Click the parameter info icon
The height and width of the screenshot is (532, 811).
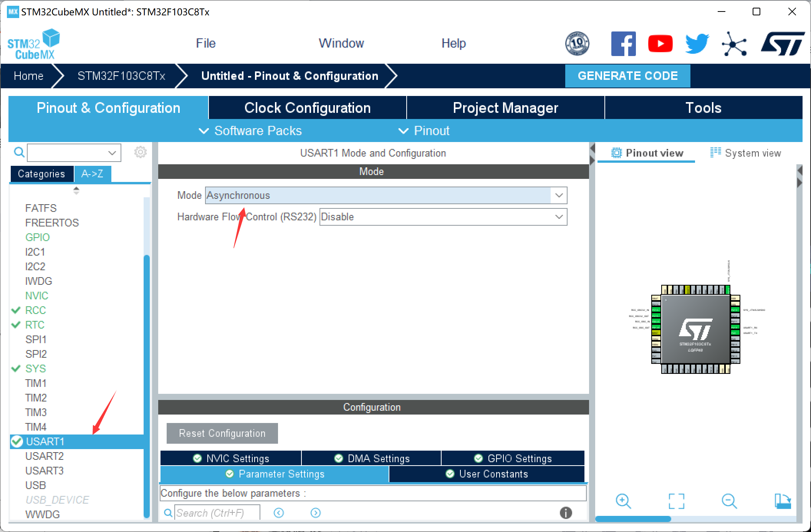pos(566,512)
